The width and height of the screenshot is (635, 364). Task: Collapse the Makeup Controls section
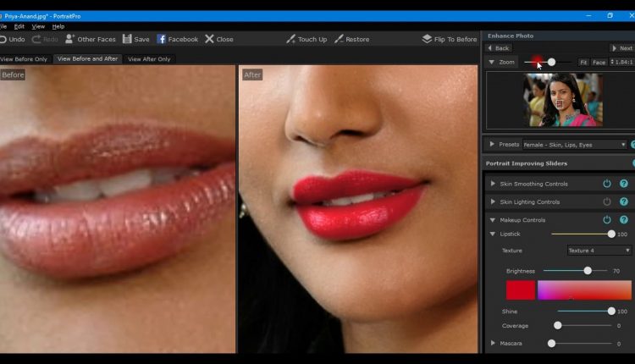click(x=493, y=220)
